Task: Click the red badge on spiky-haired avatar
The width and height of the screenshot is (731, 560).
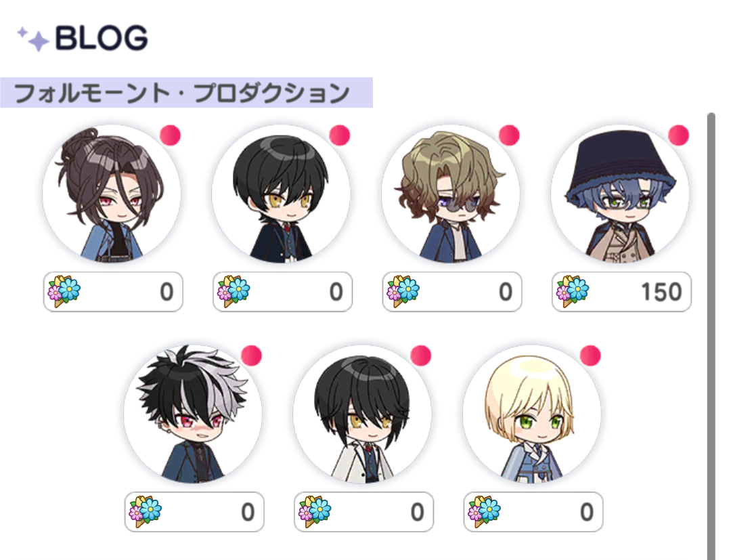Action: 251,356
